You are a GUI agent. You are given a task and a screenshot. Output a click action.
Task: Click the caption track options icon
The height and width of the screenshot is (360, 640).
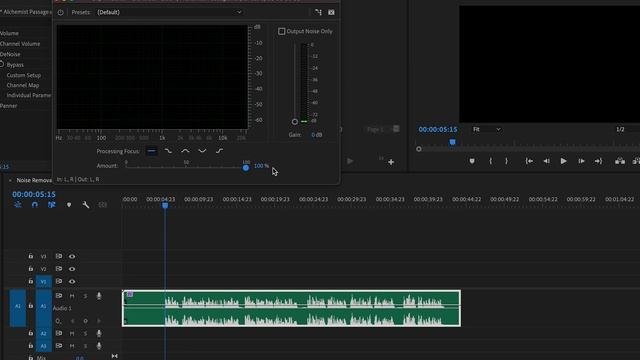[102, 205]
